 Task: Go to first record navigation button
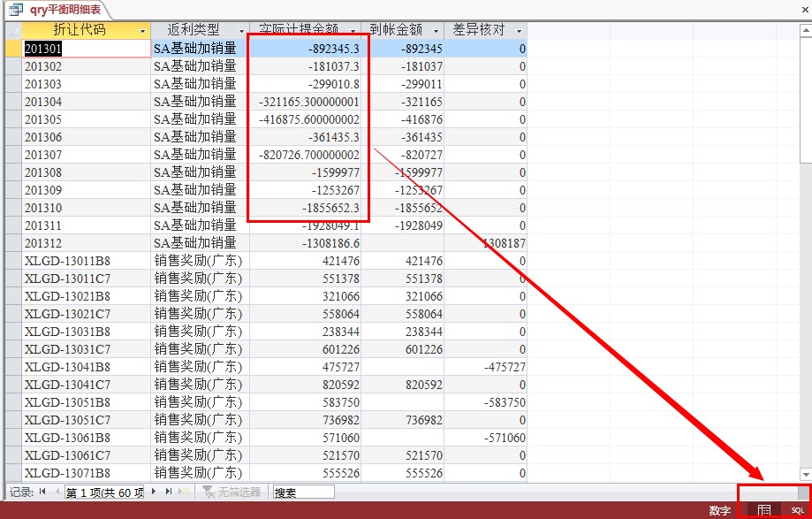42,492
